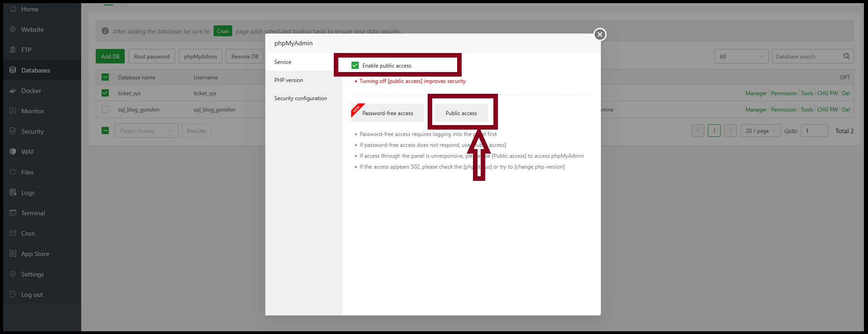868x334 pixels.
Task: Click the Database search field
Action: [x=807, y=56]
